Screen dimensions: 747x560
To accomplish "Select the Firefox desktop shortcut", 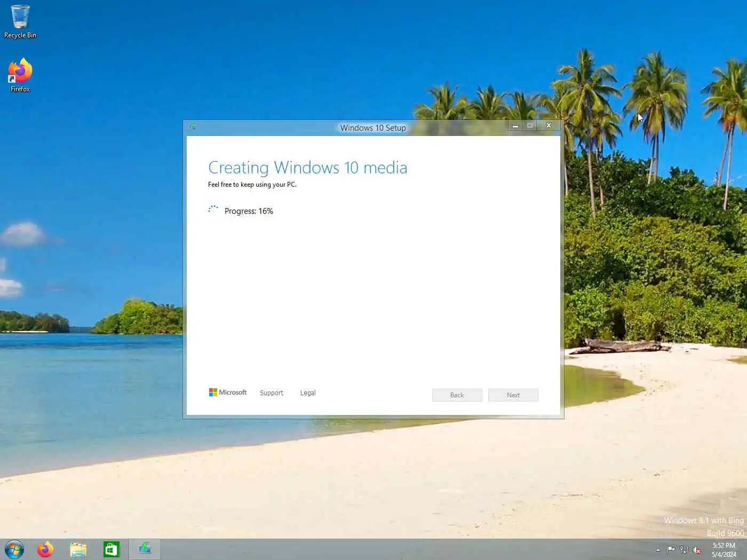I will [x=20, y=76].
